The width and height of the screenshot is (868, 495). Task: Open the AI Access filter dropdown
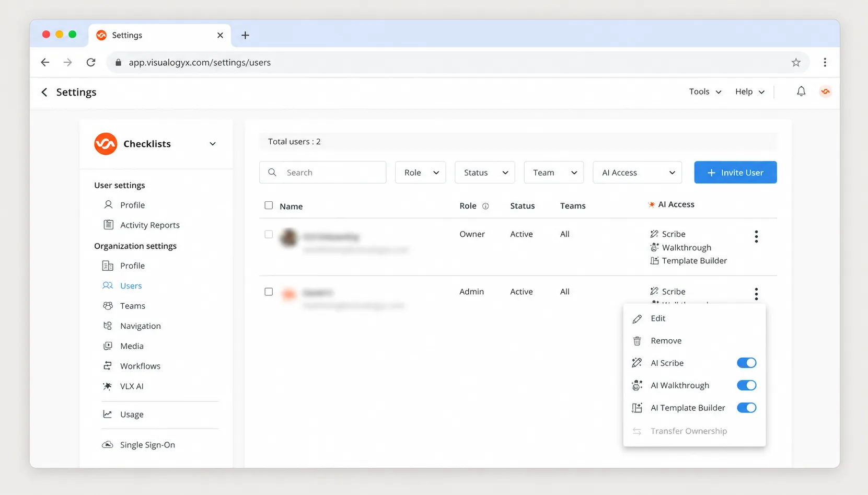[637, 172]
